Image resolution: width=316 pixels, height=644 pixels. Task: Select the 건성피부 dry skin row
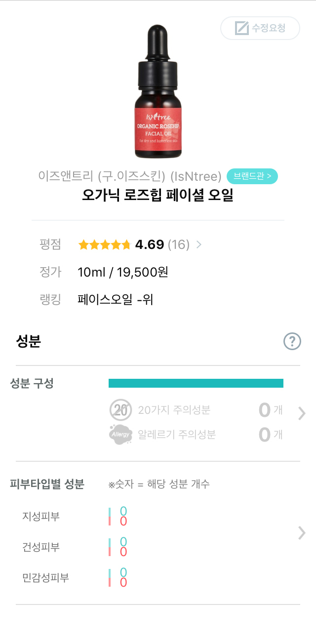41,547
